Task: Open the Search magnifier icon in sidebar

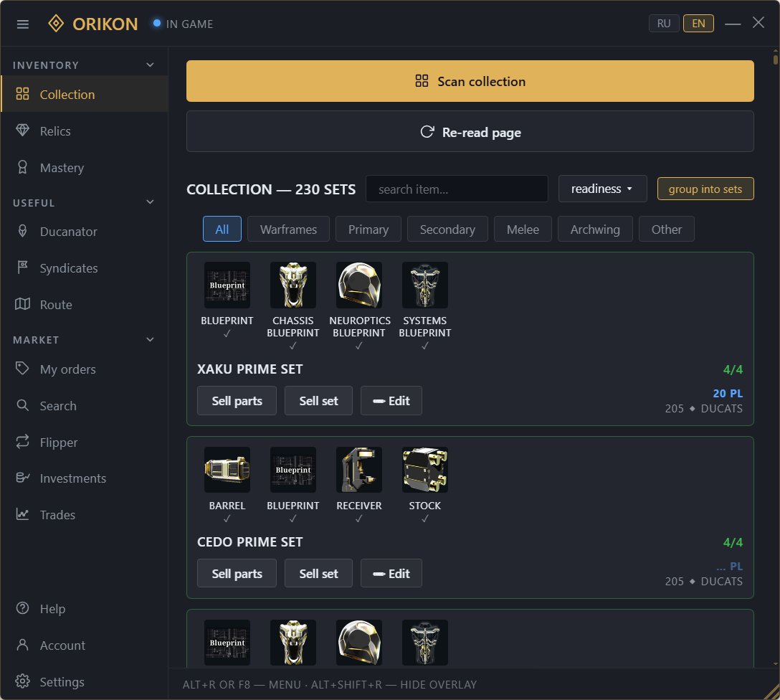Action: (x=22, y=405)
